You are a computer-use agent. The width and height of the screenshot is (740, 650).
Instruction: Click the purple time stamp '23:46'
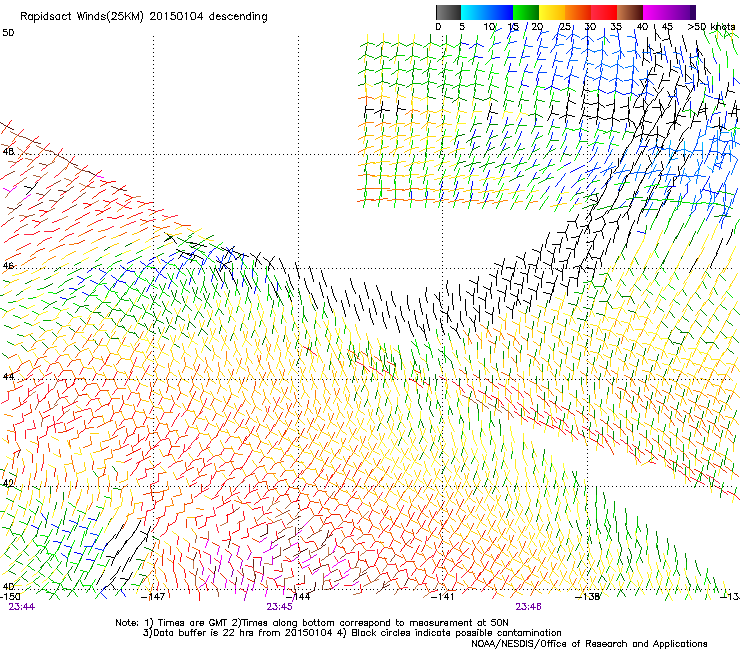click(x=528, y=607)
